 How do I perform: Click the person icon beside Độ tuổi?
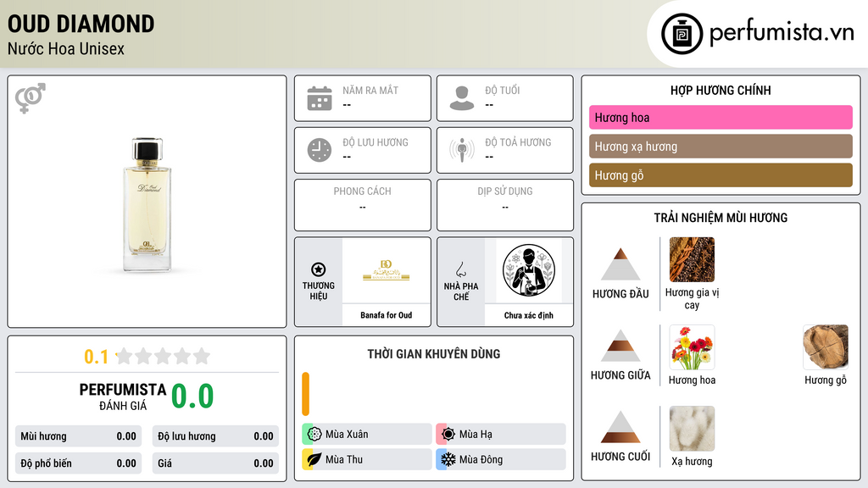point(462,98)
